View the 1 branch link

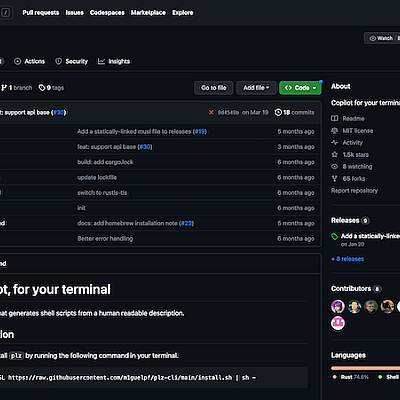(x=17, y=88)
